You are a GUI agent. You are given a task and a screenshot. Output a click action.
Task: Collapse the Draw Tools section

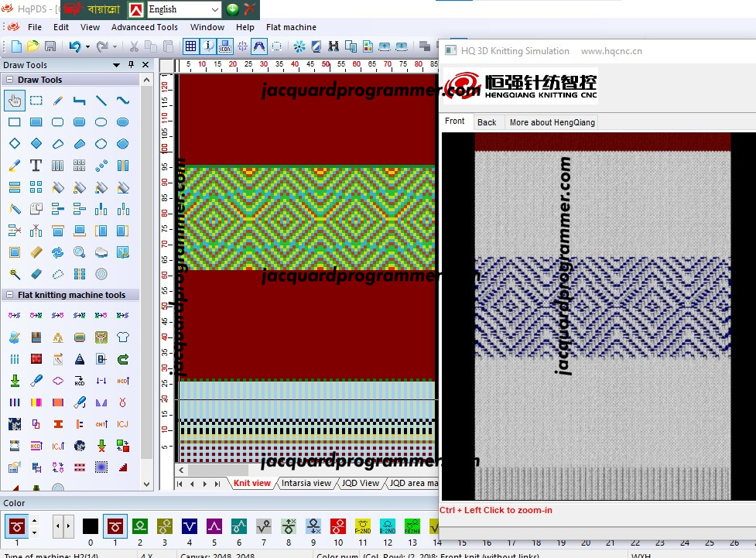pyautogui.click(x=9, y=80)
